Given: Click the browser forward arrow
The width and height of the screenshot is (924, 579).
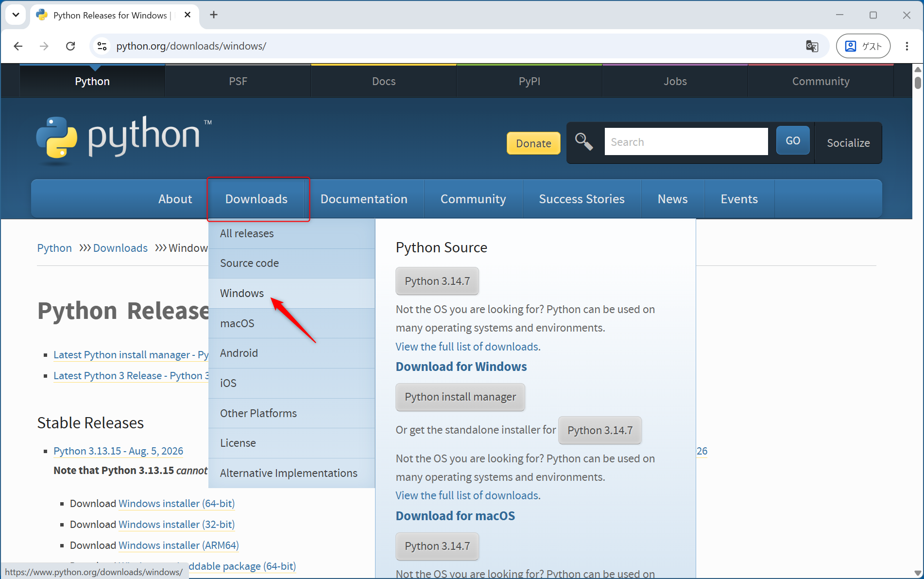Looking at the screenshot, I should pyautogui.click(x=44, y=46).
